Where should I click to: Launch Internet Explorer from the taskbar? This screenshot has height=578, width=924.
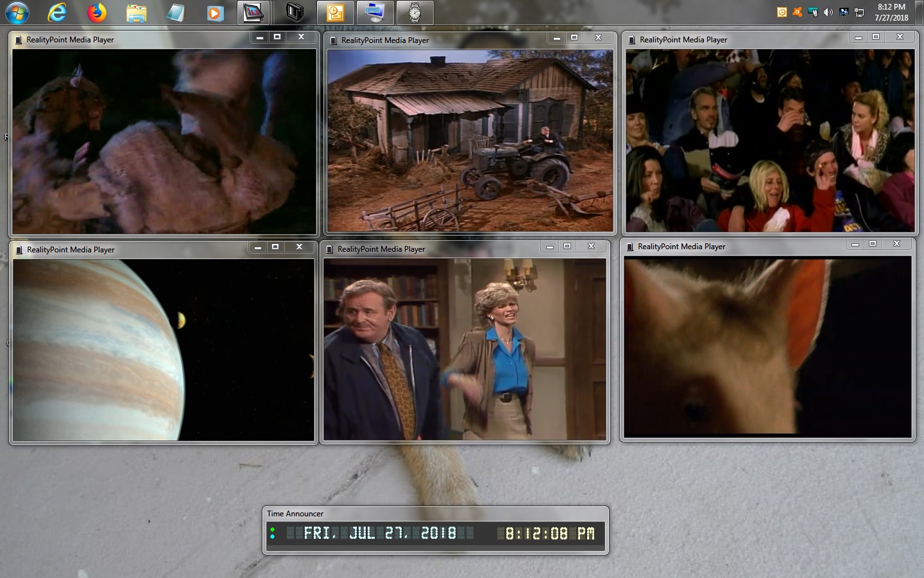(x=57, y=13)
